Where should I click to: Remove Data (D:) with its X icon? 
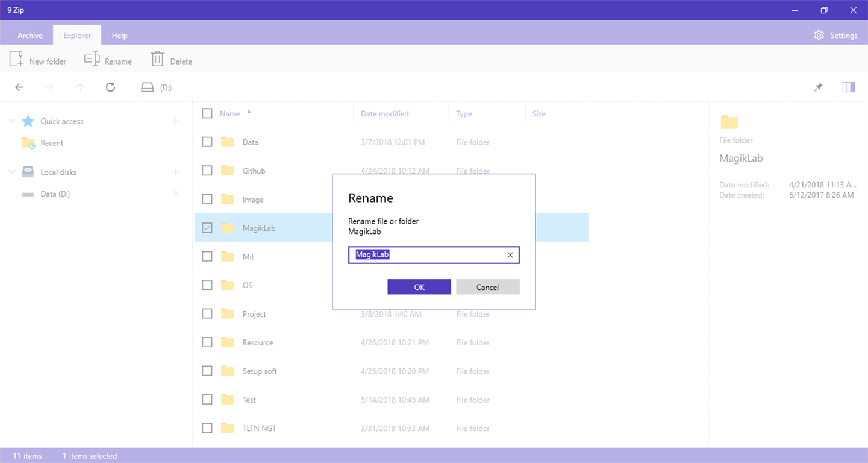tap(176, 194)
